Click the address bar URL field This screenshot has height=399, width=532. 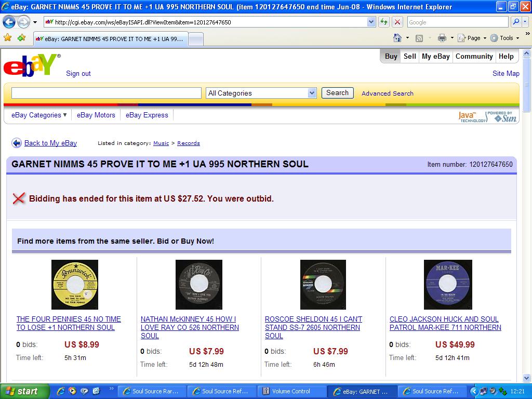pyautogui.click(x=205, y=22)
